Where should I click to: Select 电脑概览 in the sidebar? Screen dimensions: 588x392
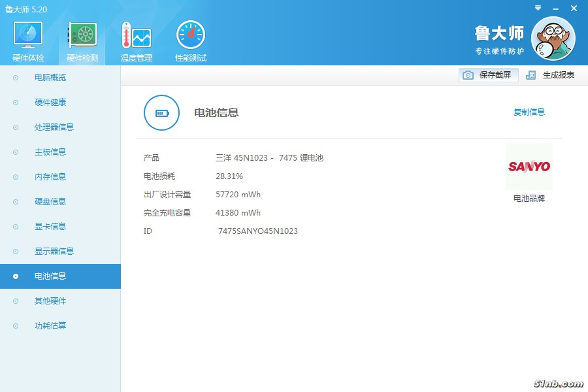[50, 78]
